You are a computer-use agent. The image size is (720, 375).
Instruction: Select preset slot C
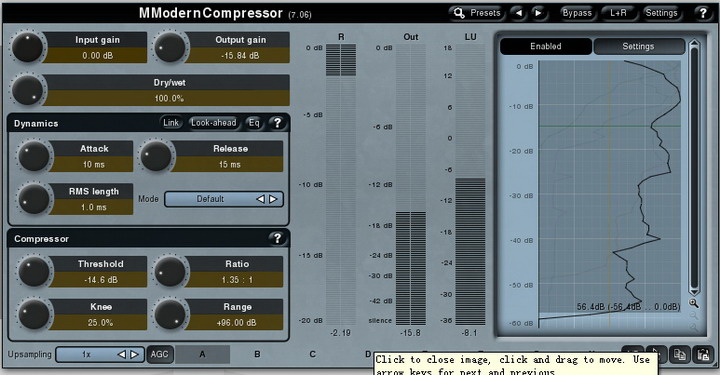(x=312, y=354)
